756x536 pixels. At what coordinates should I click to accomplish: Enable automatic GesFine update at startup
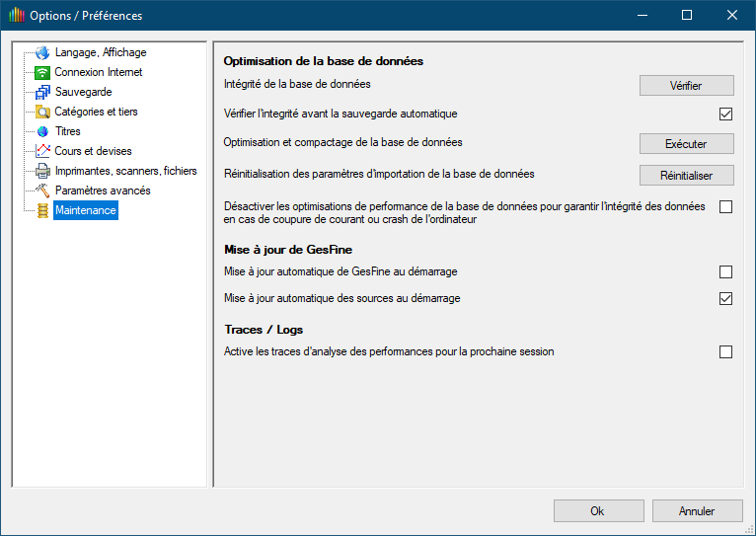click(725, 271)
